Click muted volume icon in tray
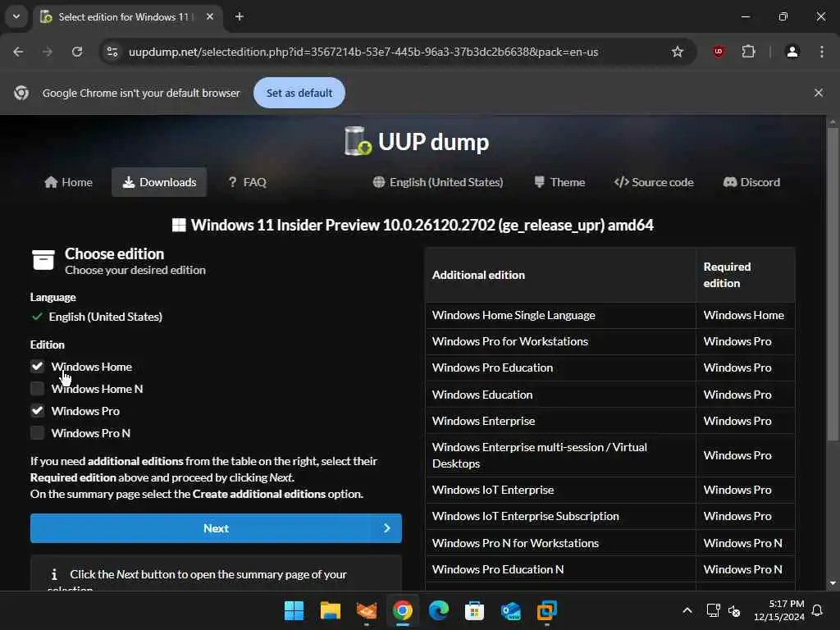Image resolution: width=840 pixels, height=630 pixels. pyautogui.click(x=734, y=610)
